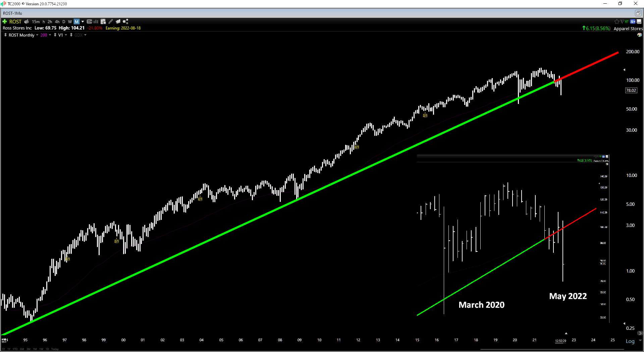Select the 1W zoom range
644x352 pixels.
pos(41,349)
